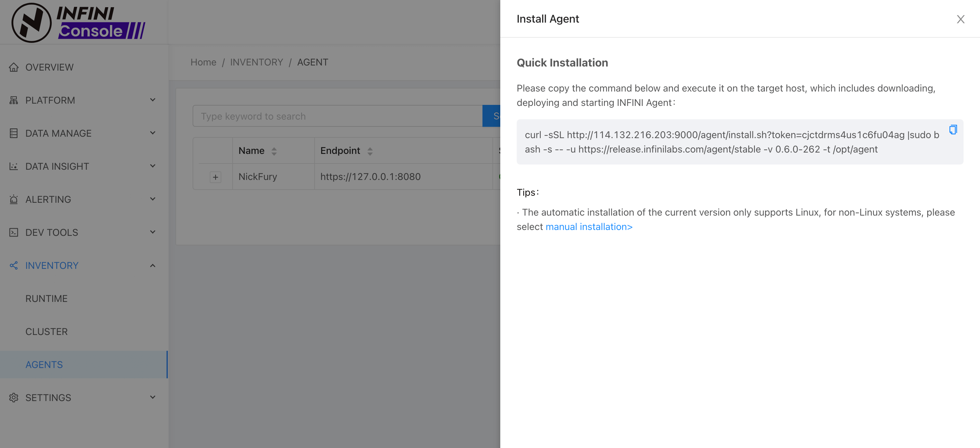Expand the PLATFORM menu chevron
980x448 pixels.
tap(152, 100)
